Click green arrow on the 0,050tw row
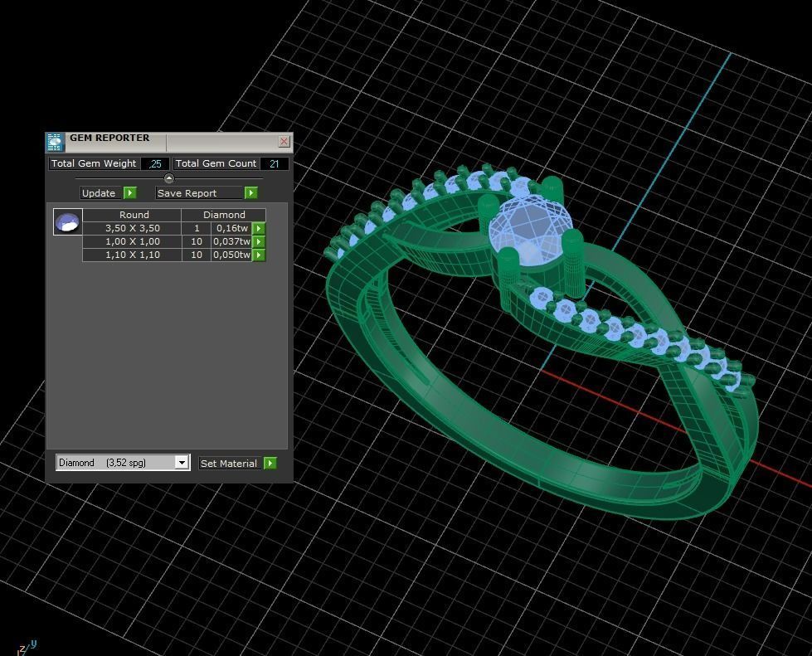The image size is (812, 656). click(259, 255)
